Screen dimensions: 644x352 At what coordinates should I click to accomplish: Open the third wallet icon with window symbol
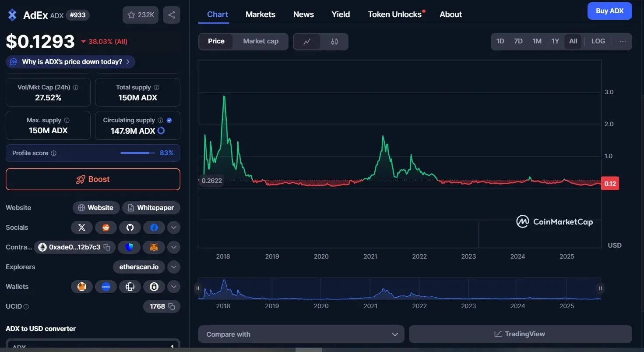click(x=130, y=287)
